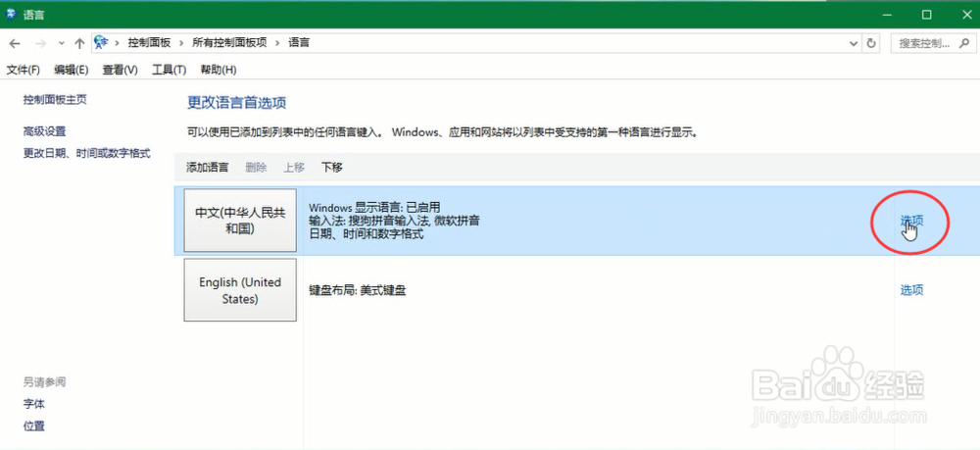
Task: Open 位置 link under 另请参阅
Action: pyautogui.click(x=34, y=426)
